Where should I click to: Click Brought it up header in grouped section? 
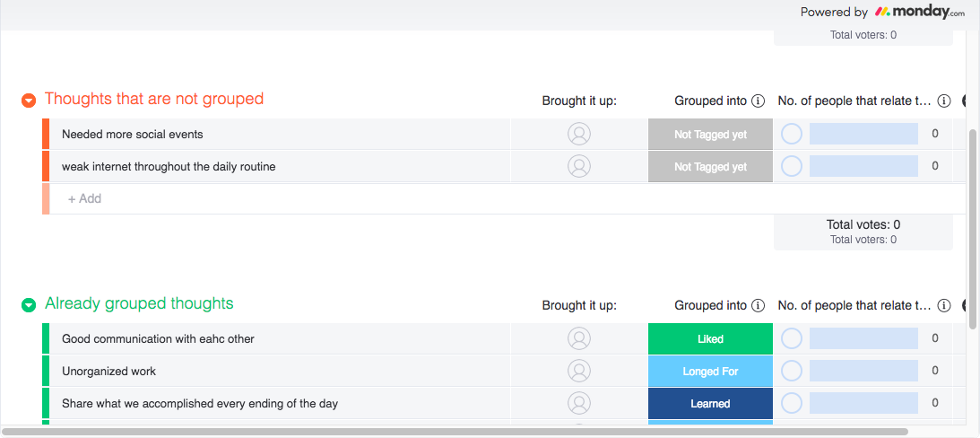pyautogui.click(x=579, y=305)
